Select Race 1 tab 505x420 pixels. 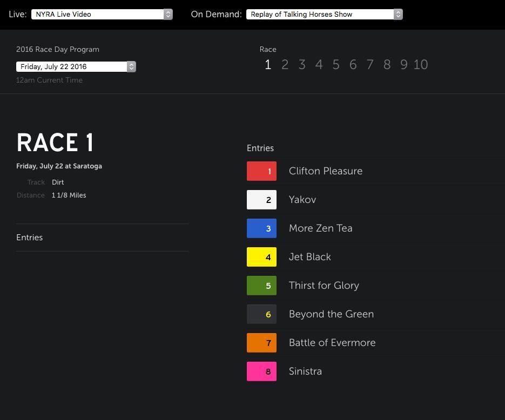(267, 65)
